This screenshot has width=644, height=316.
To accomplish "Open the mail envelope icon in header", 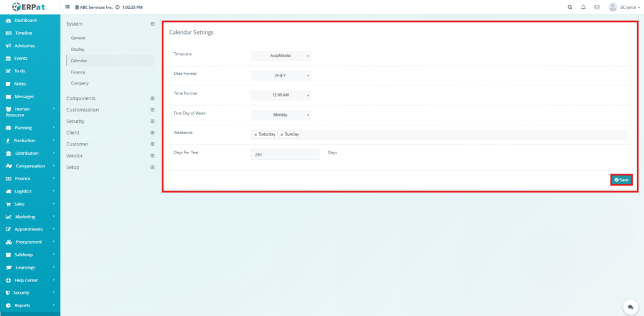I will [597, 8].
